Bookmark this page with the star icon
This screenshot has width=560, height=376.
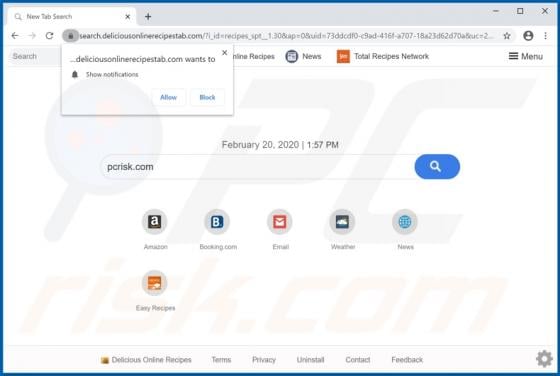coord(507,36)
